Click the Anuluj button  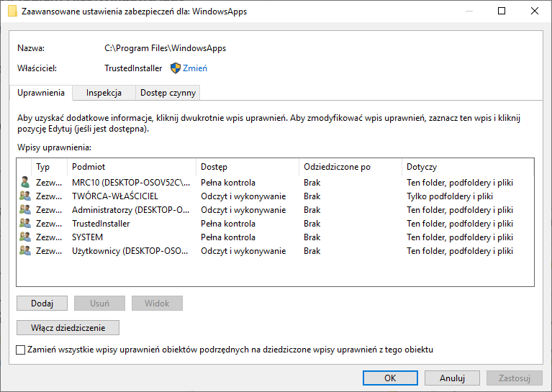pyautogui.click(x=452, y=378)
